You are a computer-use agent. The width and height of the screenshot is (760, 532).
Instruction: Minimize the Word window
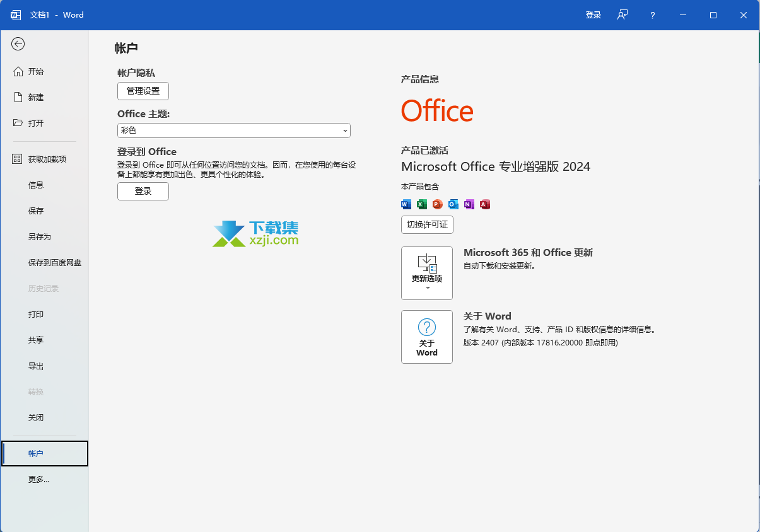683,15
